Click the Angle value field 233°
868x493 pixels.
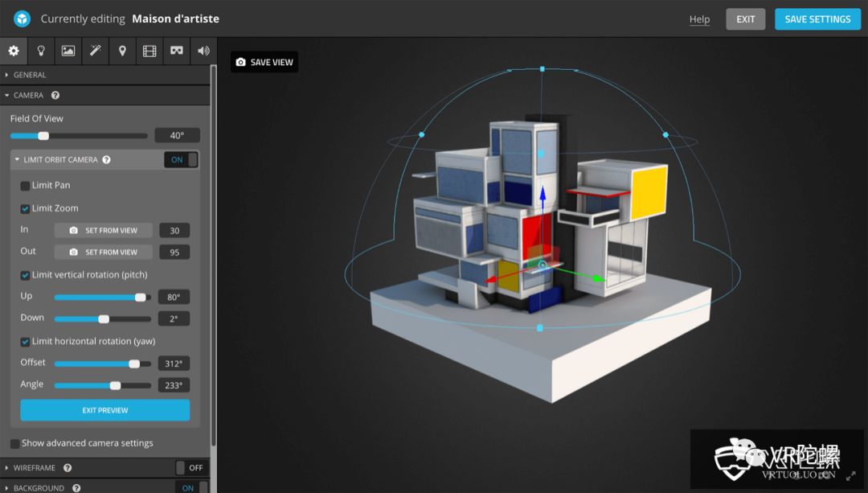coord(174,385)
